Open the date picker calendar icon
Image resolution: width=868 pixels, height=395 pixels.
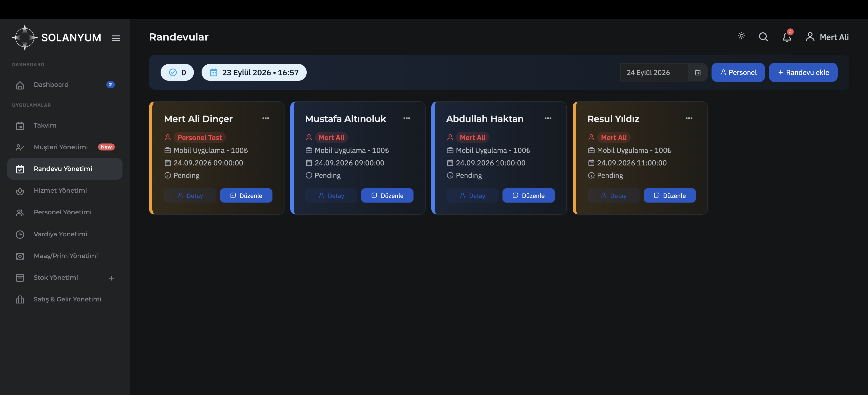pos(698,72)
